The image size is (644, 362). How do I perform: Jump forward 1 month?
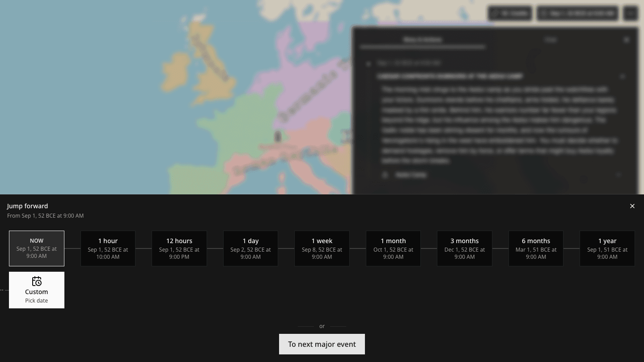click(x=393, y=248)
